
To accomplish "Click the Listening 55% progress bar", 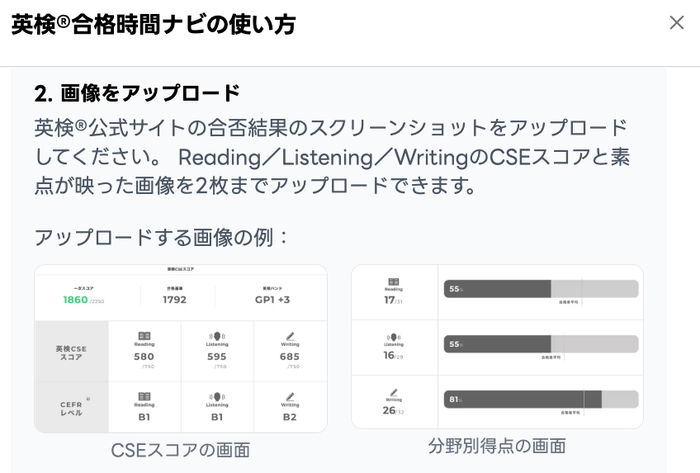I will pyautogui.click(x=540, y=344).
